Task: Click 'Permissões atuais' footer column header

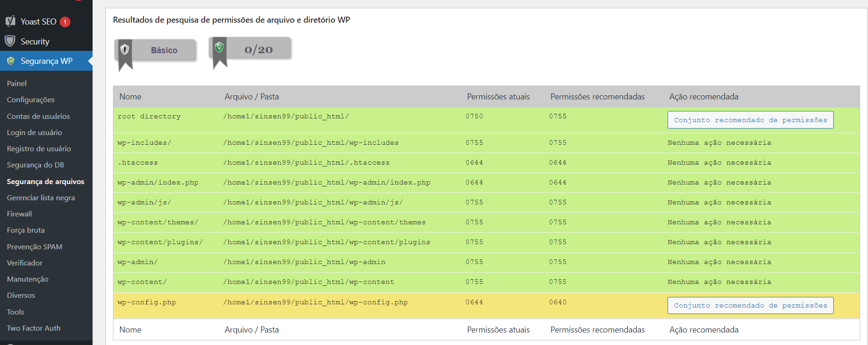Action: [498, 330]
